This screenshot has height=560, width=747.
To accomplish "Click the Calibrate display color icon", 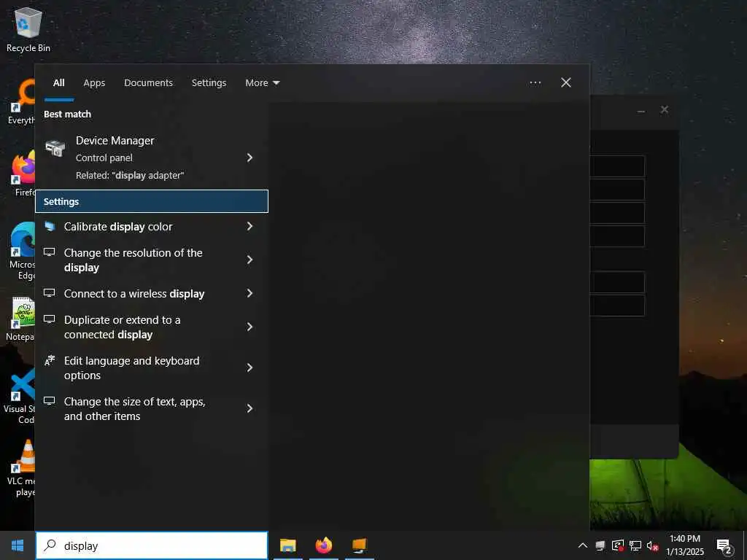I will 50,226.
